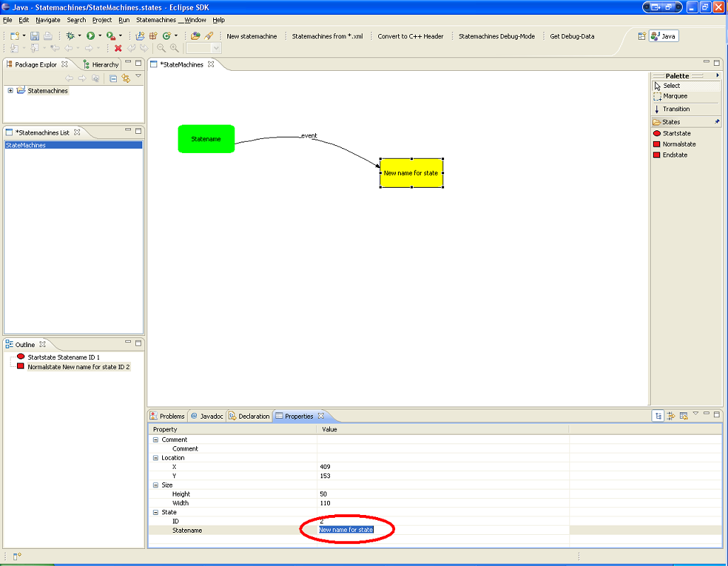Collapse the Comment property category
This screenshot has width=728, height=566.
pyautogui.click(x=156, y=440)
